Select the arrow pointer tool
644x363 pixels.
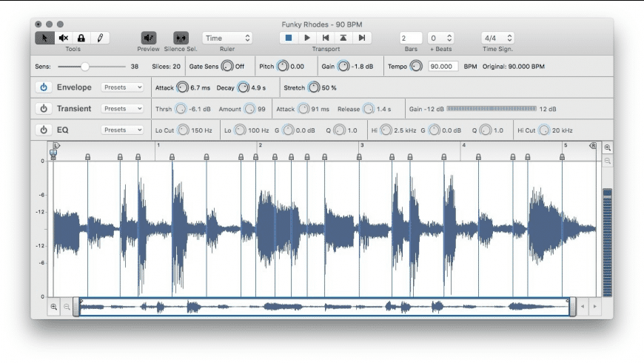tap(44, 38)
